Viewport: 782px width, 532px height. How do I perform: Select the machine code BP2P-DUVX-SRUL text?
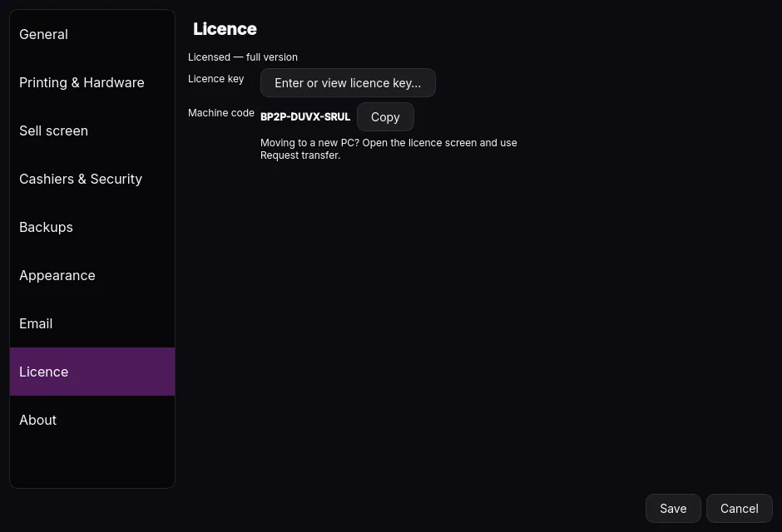[x=305, y=117]
